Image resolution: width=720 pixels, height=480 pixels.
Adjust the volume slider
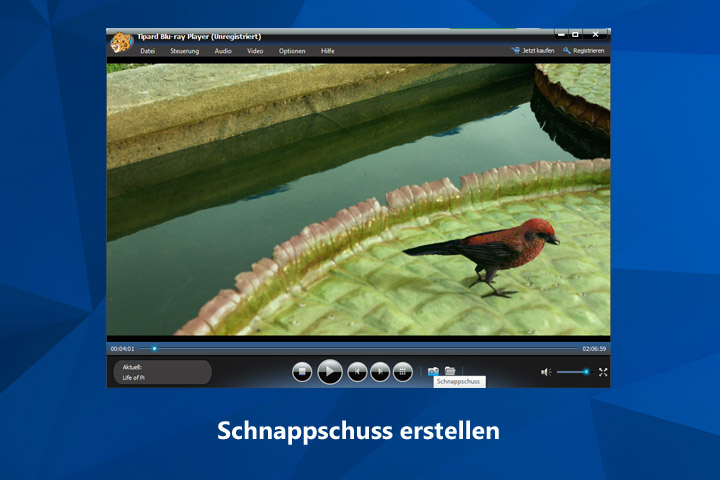pos(574,372)
